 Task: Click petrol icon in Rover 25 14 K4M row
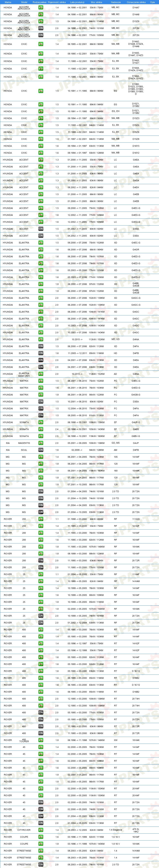[x=41, y=581]
